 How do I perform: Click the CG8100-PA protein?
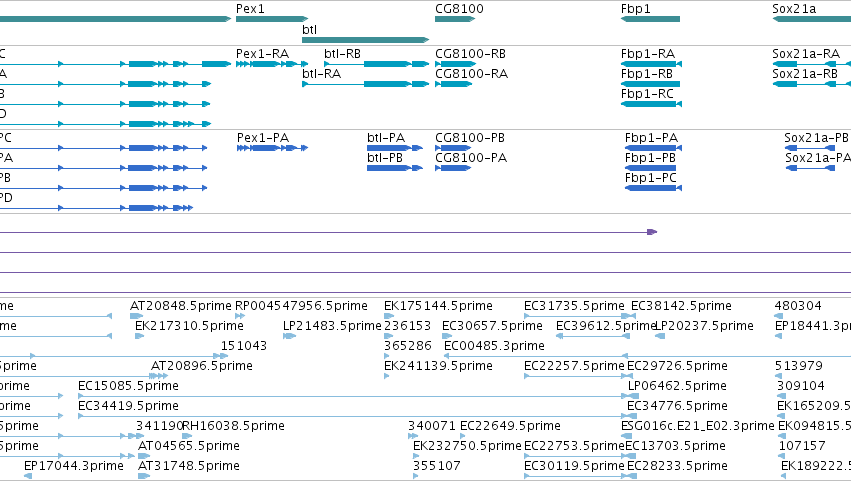point(471,158)
